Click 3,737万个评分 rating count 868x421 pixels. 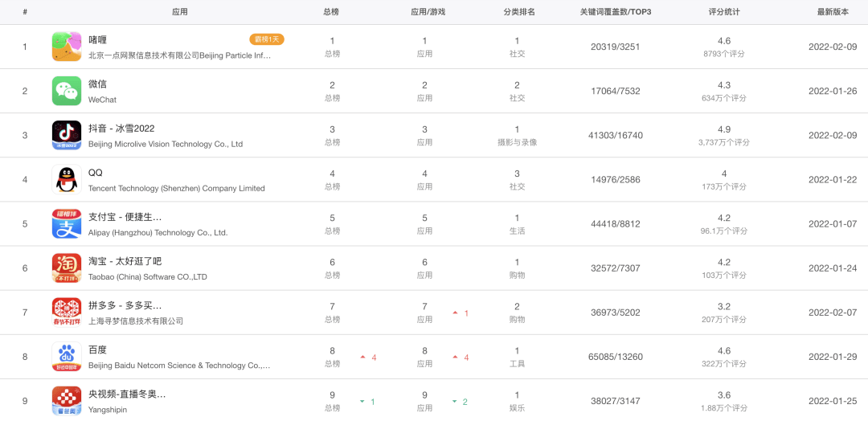pos(723,142)
